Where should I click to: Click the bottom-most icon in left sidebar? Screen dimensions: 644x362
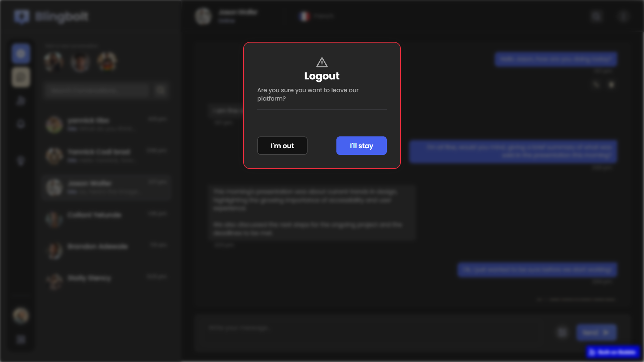coord(21,340)
